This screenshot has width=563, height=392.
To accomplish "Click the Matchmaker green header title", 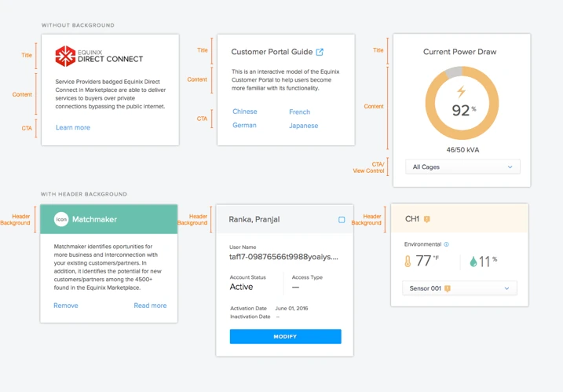I will [x=94, y=219].
